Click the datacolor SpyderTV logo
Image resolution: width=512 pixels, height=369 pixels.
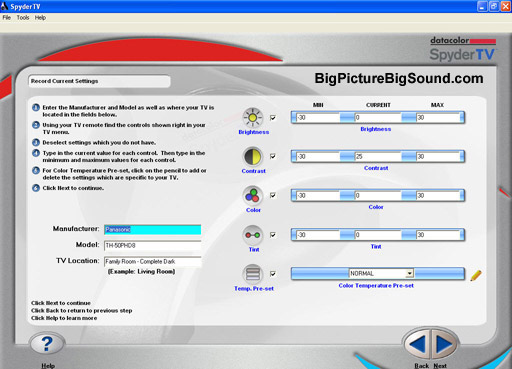tap(463, 49)
